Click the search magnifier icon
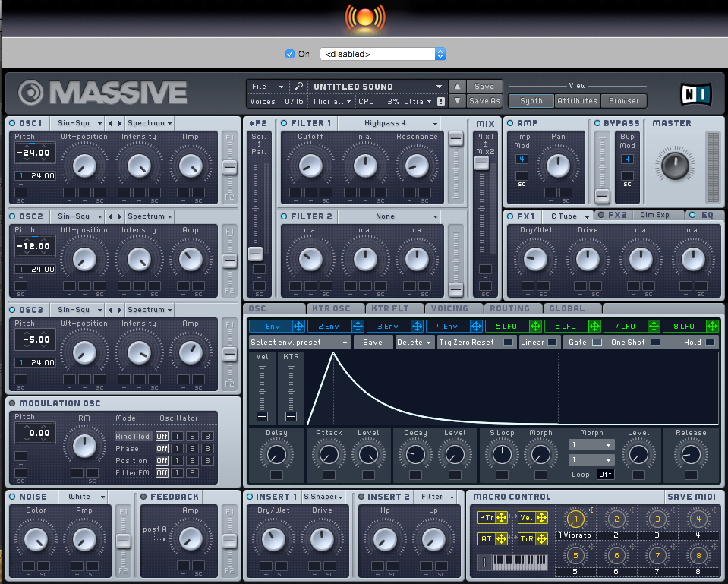 298,86
